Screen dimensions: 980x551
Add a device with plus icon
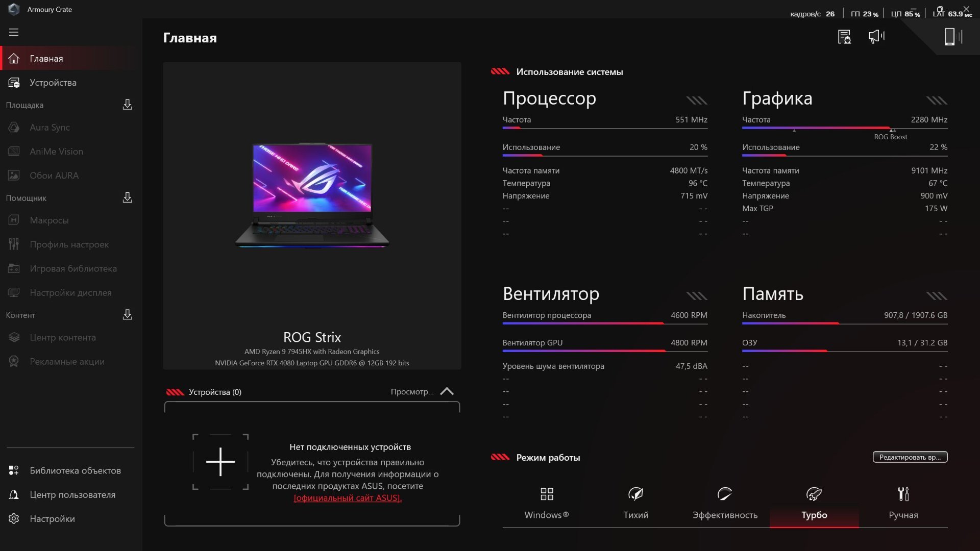coord(220,462)
